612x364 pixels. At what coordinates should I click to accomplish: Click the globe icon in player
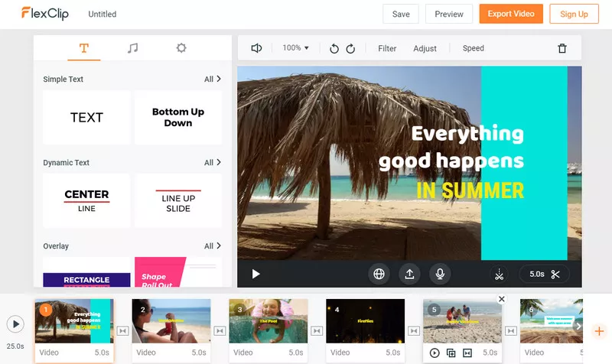tap(379, 274)
